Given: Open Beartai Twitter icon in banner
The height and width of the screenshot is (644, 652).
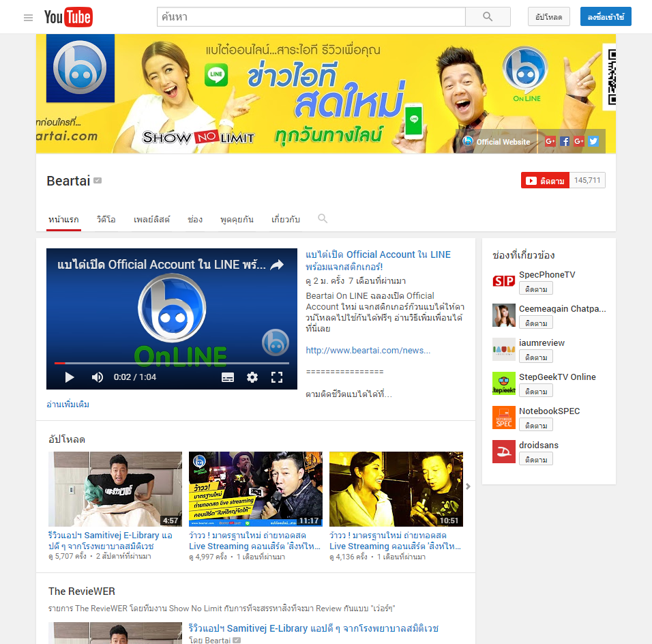Looking at the screenshot, I should [593, 141].
